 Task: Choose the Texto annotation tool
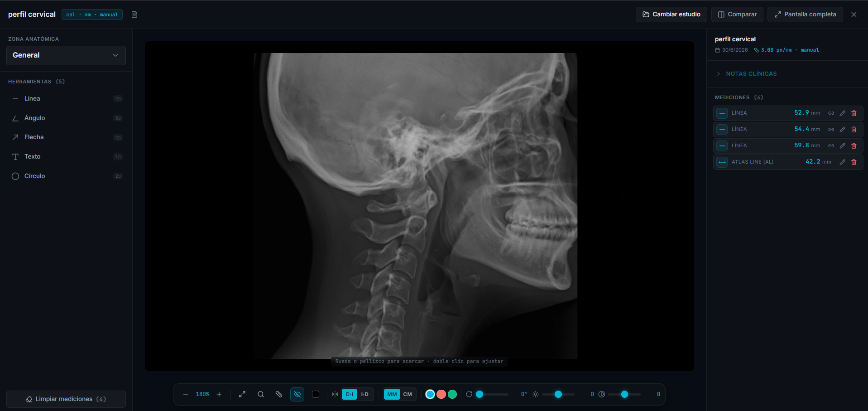point(66,156)
